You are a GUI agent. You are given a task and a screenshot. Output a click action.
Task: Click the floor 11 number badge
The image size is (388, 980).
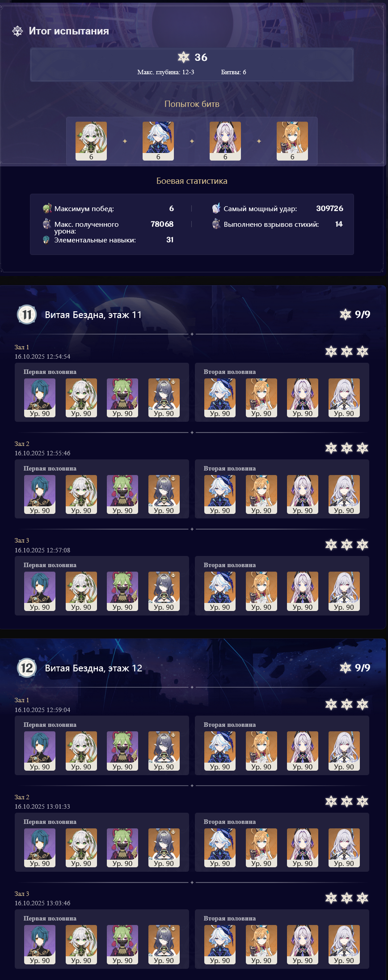pos(27,314)
